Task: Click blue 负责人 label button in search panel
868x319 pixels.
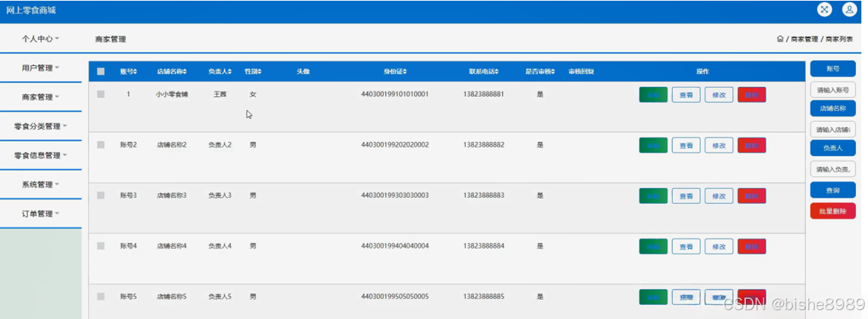Action: (833, 148)
